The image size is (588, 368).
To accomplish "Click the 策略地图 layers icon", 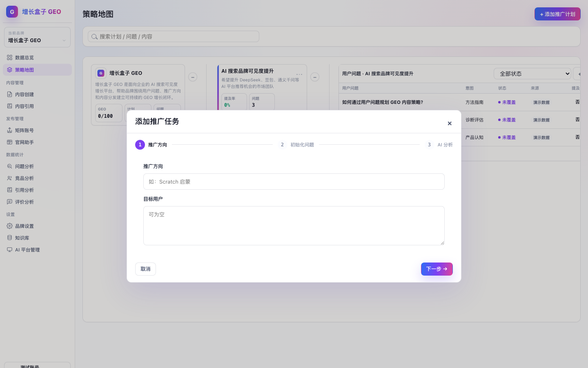I will [x=9, y=70].
